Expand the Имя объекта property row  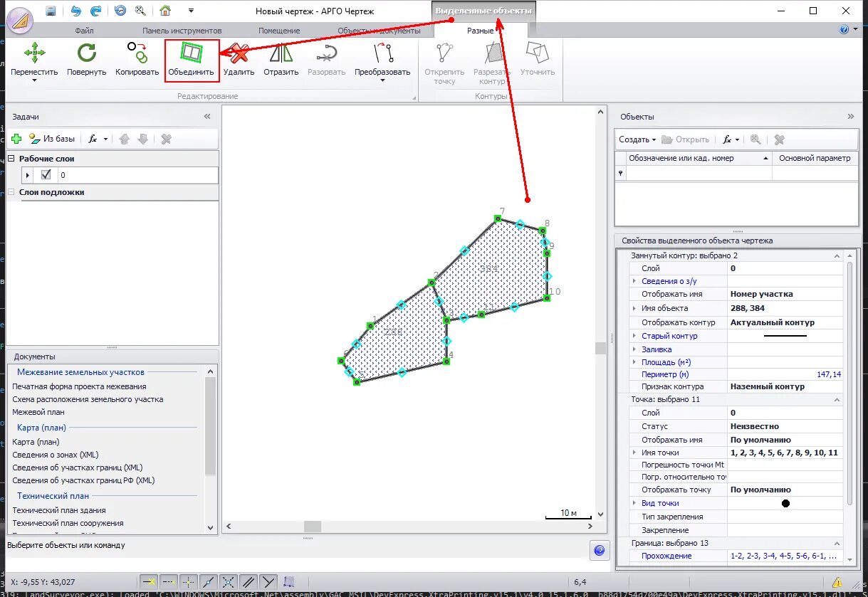[634, 308]
